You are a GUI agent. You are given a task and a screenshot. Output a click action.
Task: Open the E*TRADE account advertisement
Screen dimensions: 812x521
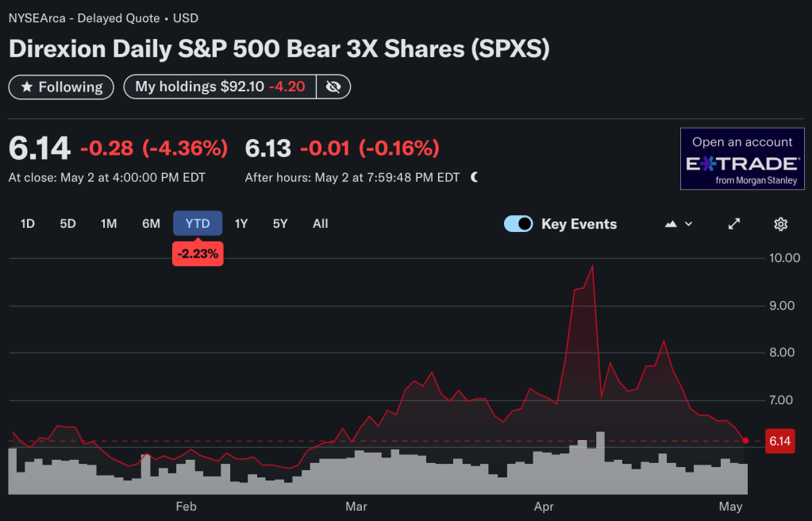tap(742, 159)
